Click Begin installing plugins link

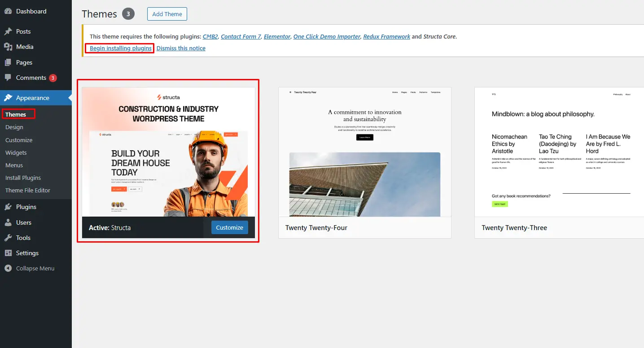(121, 48)
